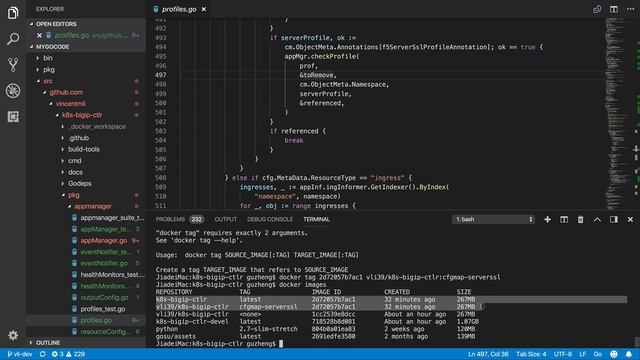This screenshot has width=640, height=360.
Task: Open editor More Actions ellipsis menu
Action: pos(630,9)
